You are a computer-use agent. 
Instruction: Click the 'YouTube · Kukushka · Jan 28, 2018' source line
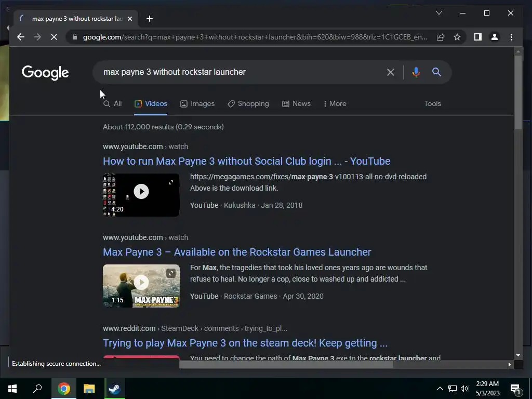pyautogui.click(x=246, y=205)
